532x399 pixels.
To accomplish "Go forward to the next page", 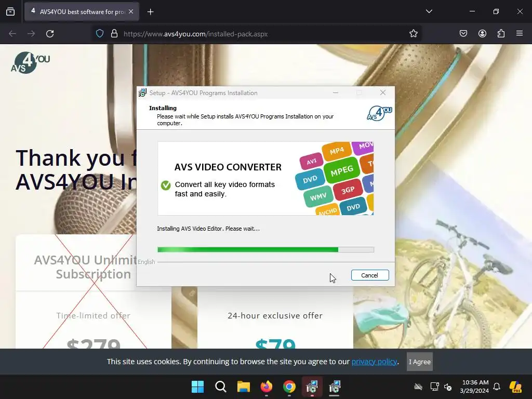I will click(31, 34).
